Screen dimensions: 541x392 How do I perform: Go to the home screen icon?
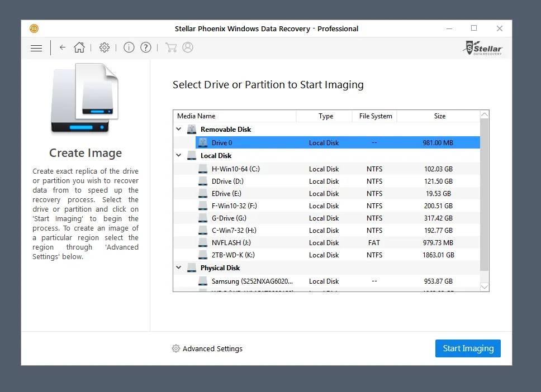[79, 48]
